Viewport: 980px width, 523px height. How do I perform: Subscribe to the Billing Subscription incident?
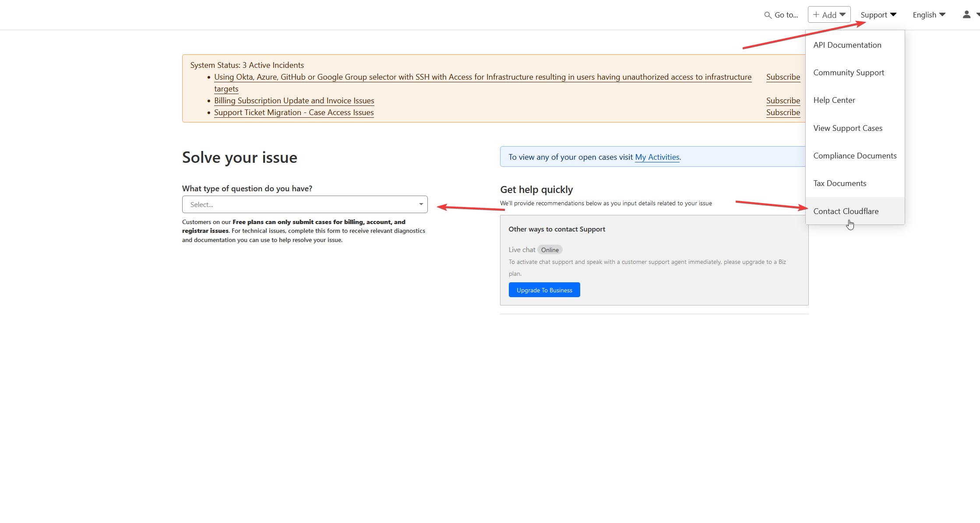tap(783, 101)
